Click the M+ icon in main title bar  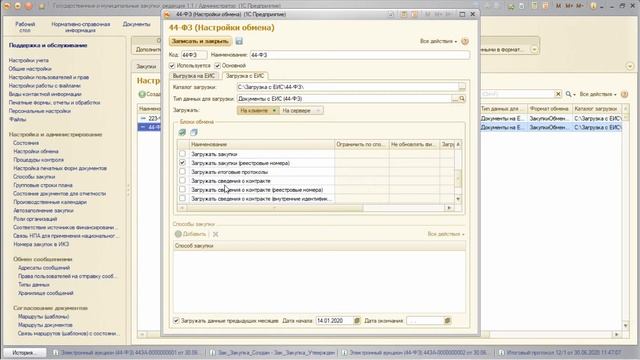click(x=569, y=6)
